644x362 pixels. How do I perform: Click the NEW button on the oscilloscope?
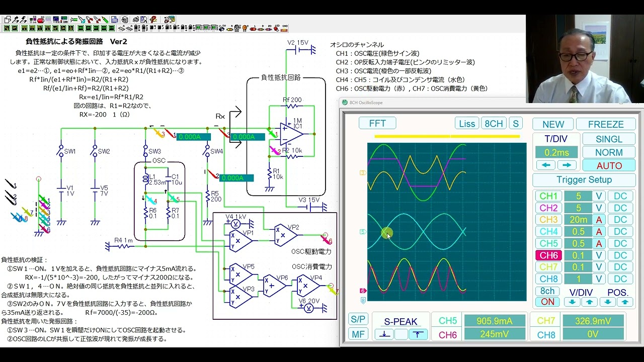(553, 124)
